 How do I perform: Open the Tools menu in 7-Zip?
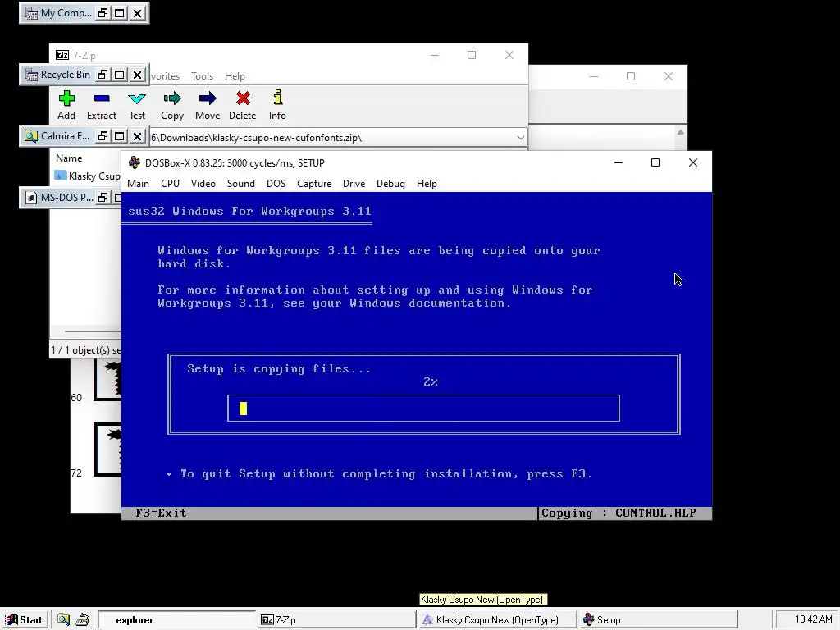pos(202,76)
